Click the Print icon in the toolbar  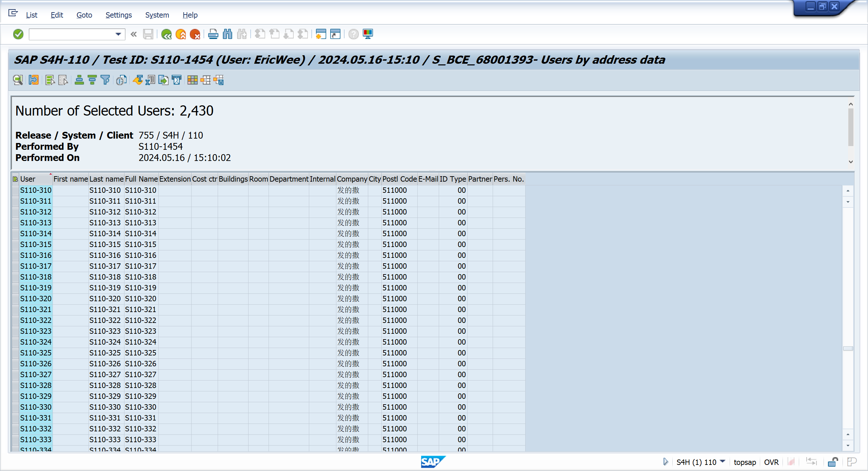(x=213, y=34)
